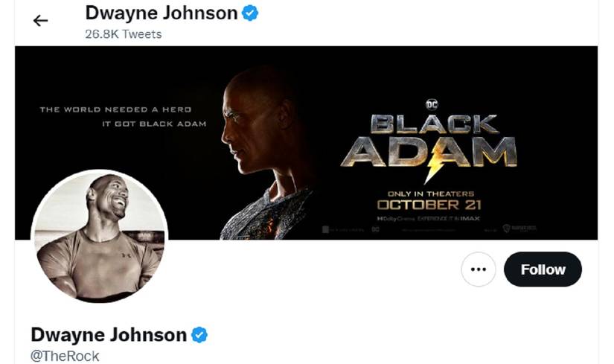Image resolution: width=614 pixels, height=364 pixels.
Task: Open Dwayne Johnson's circular profile photo
Action: 100,236
